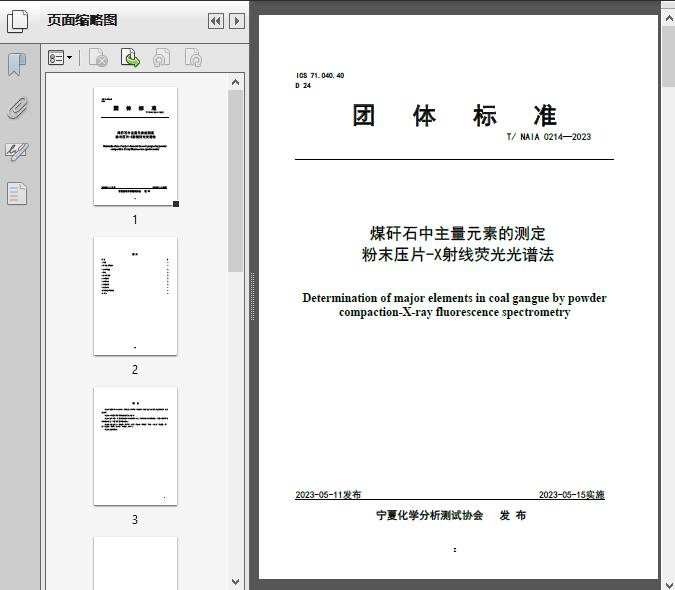Open the thumbnail options dropdown menu

point(60,58)
